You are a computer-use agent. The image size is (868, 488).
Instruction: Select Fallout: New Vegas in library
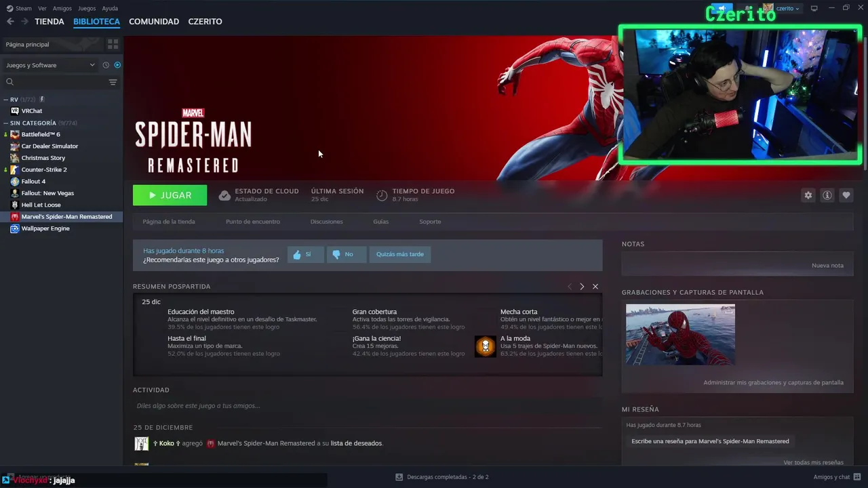[x=47, y=193]
